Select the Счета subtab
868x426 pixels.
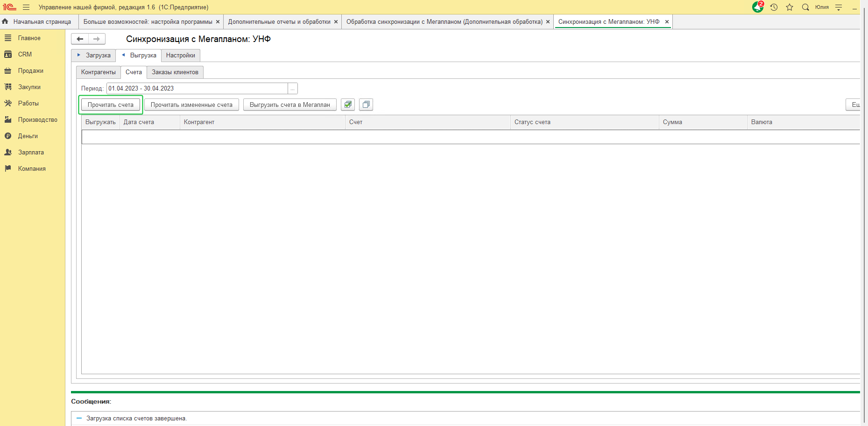[134, 72]
